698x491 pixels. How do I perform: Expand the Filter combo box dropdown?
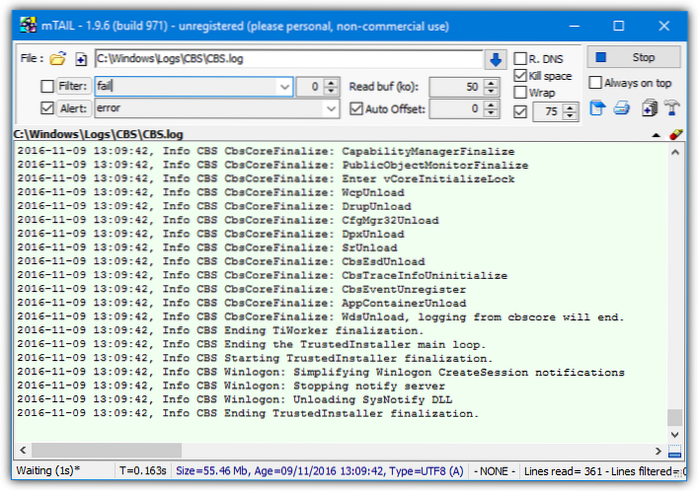click(284, 86)
